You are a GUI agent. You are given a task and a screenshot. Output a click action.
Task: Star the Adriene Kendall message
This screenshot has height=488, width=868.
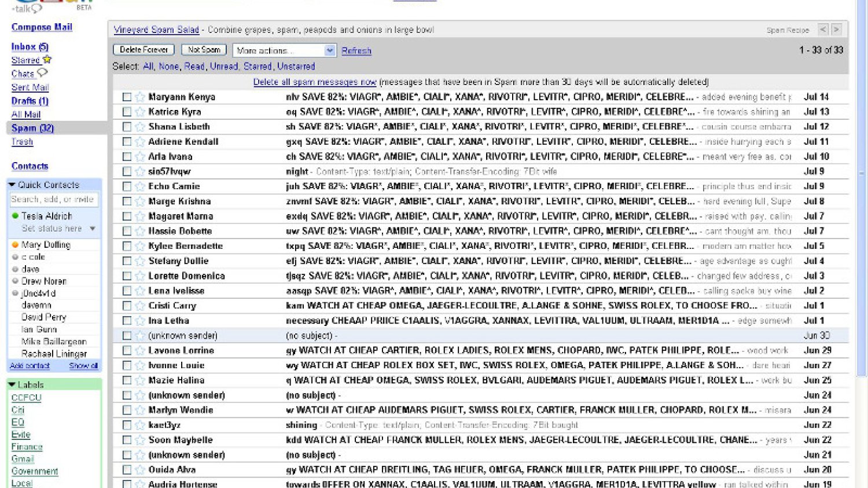click(140, 142)
